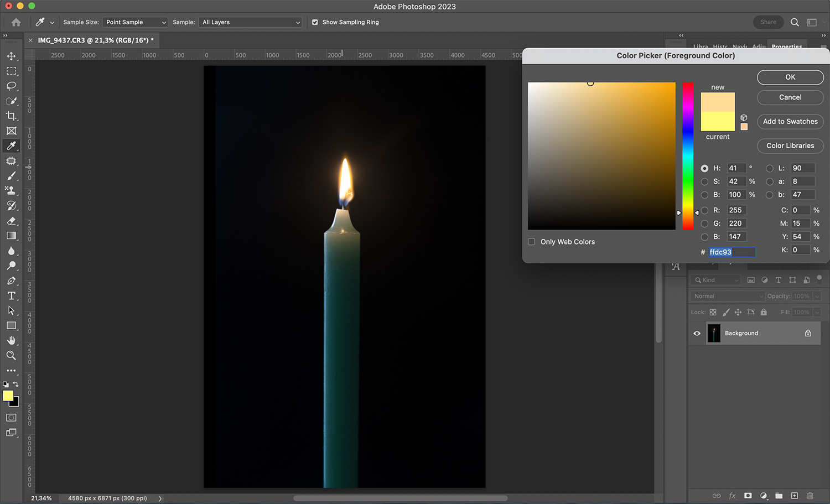Select the IMG_9437.CR3 document tab
The width and height of the screenshot is (830, 504).
96,40
